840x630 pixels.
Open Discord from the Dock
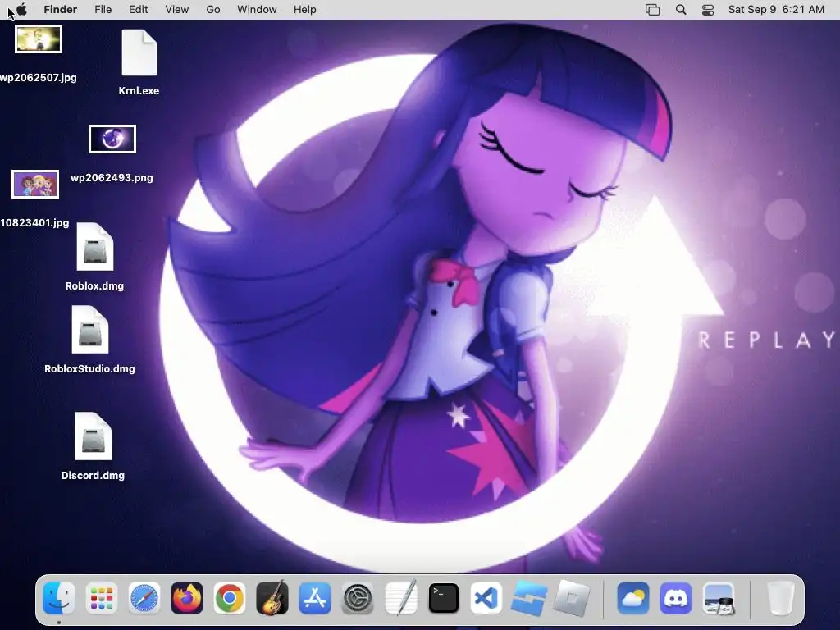pos(676,598)
